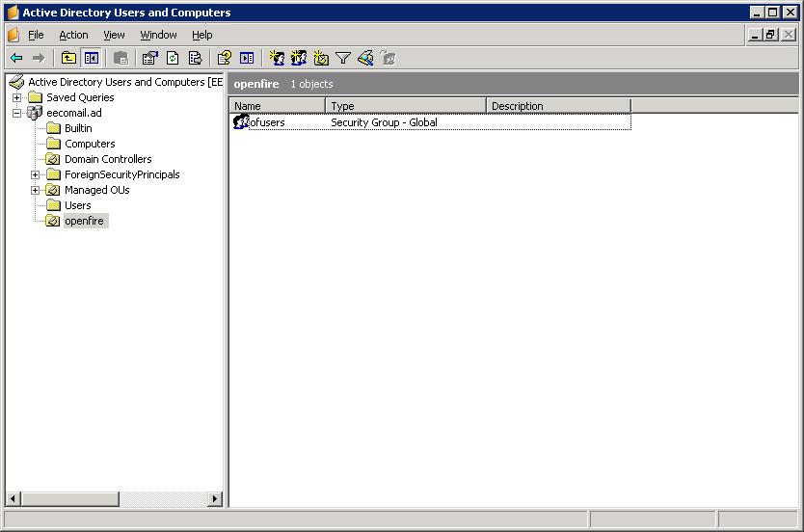Screen dimensions: 804x532
Task: Expand the ForeignSecurityPrincipals node
Action: pos(35,174)
